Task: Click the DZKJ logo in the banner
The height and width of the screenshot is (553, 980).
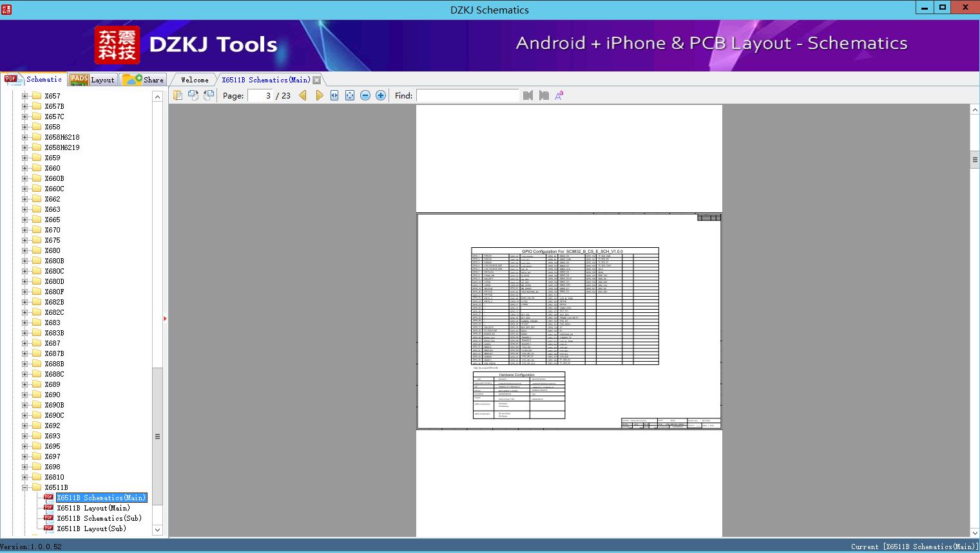Action: click(117, 45)
